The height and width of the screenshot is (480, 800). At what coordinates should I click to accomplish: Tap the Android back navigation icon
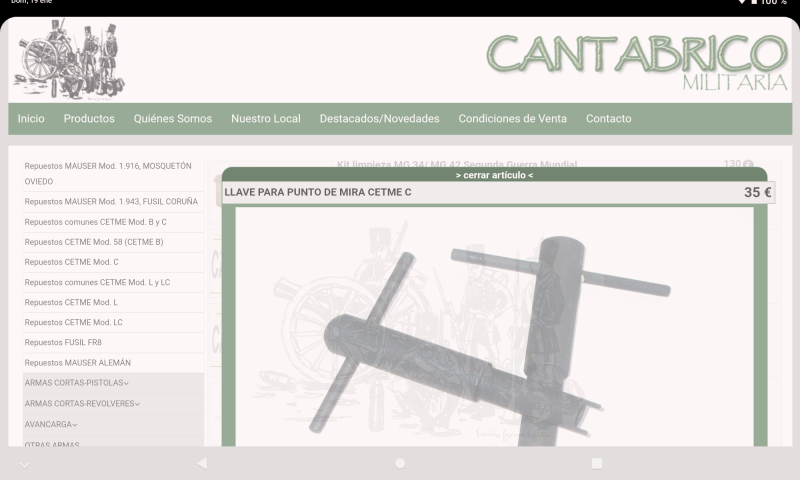pyautogui.click(x=201, y=463)
